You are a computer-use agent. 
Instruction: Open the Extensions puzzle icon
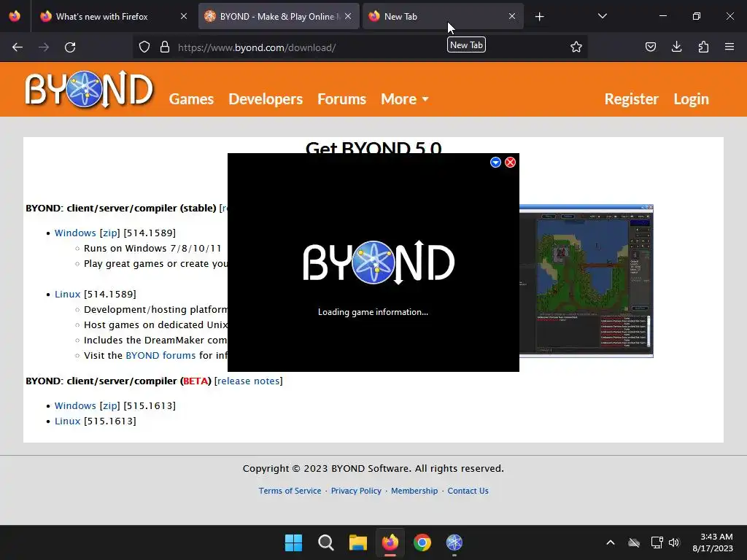703,47
